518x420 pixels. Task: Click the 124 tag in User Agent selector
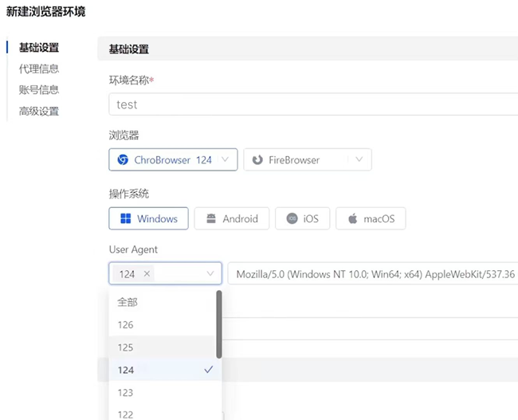tap(133, 273)
